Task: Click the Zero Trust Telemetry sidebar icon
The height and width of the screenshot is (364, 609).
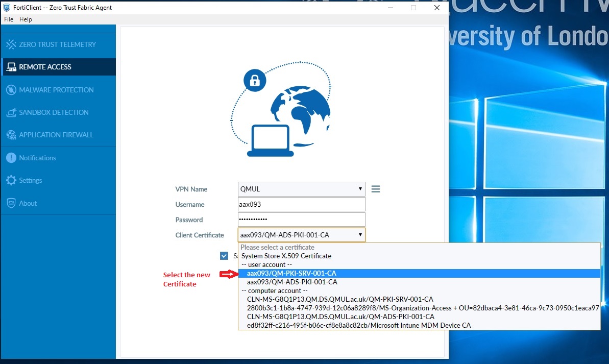Action: click(x=11, y=44)
